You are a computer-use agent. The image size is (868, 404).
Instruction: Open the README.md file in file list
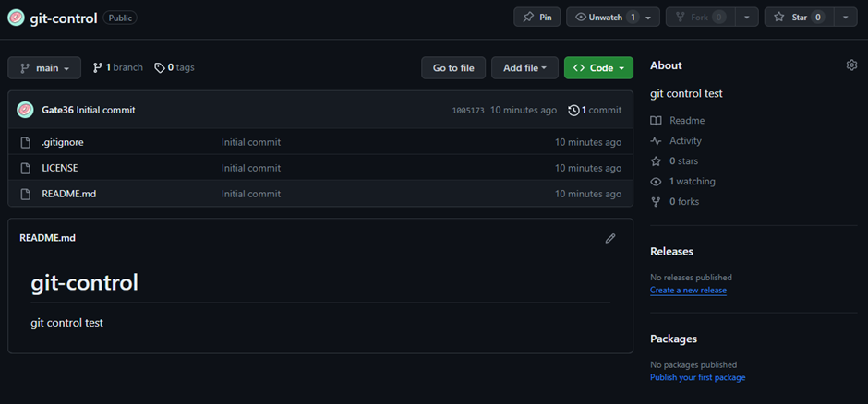(68, 194)
